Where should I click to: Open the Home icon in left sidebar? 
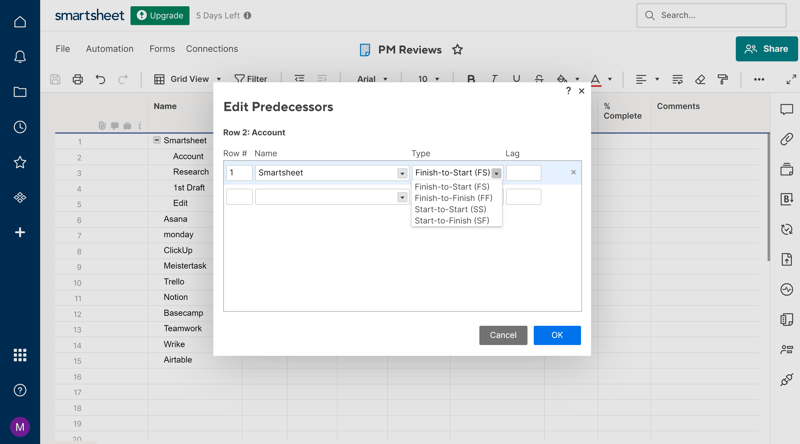20,22
